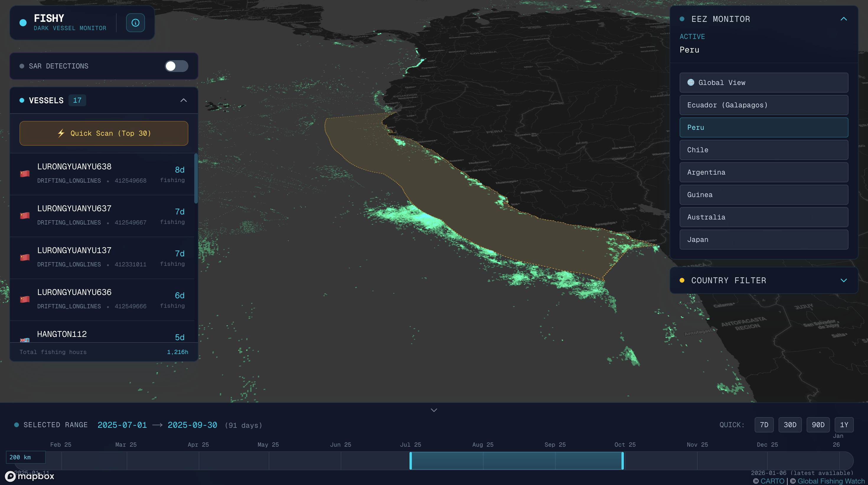Click the Mapbox logo
This screenshot has height=485, width=868.
click(30, 476)
